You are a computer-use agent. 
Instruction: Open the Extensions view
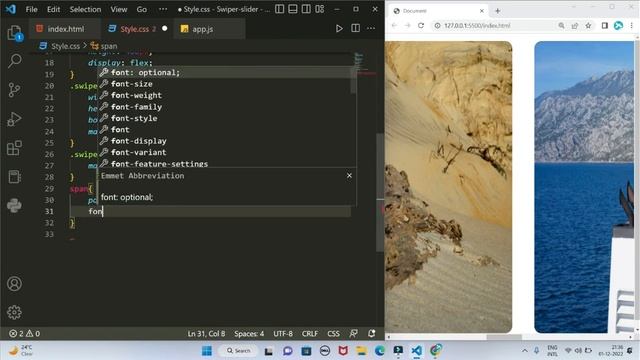tap(14, 148)
